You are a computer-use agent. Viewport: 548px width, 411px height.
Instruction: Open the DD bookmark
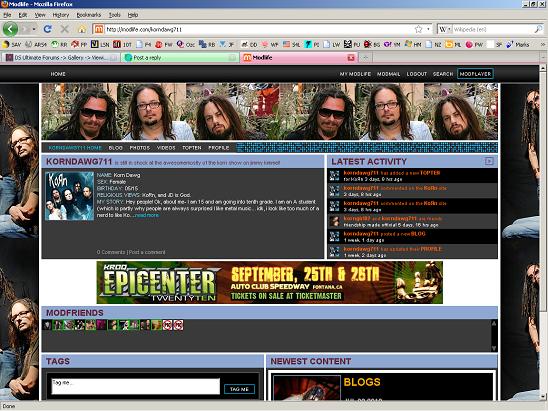249,44
